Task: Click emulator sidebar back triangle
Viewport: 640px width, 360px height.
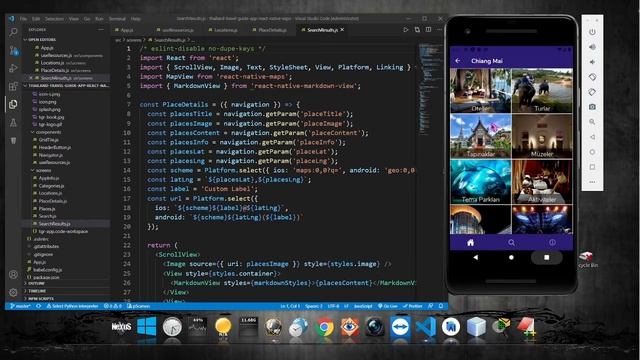Action: click(592, 137)
